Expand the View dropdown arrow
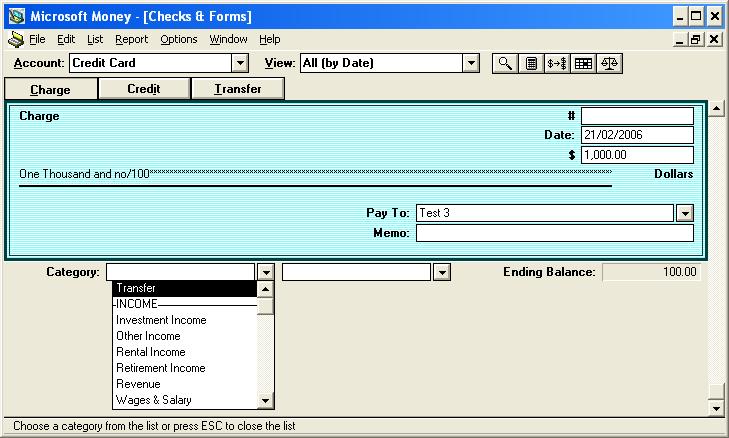The width and height of the screenshot is (729, 438). tap(471, 63)
